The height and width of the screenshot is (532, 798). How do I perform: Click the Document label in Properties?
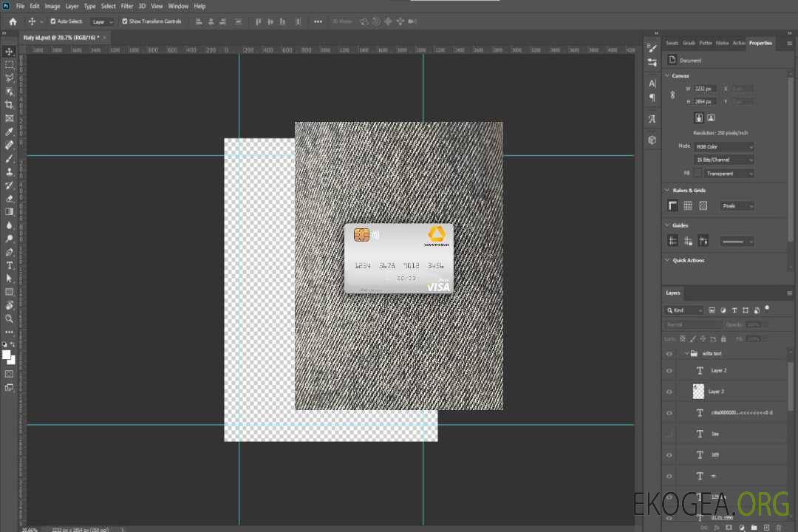pyautogui.click(x=690, y=61)
